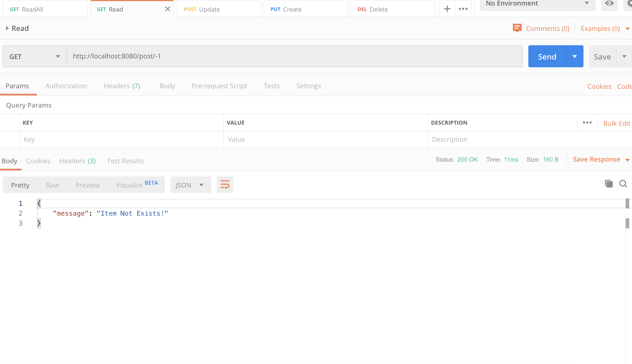Switch to Raw response view

(x=52, y=185)
